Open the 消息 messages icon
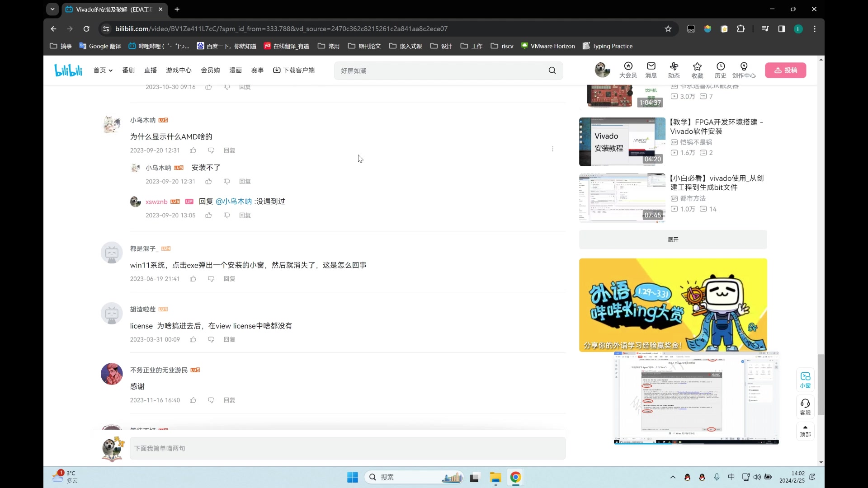Image resolution: width=868 pixels, height=488 pixels. coord(651,70)
